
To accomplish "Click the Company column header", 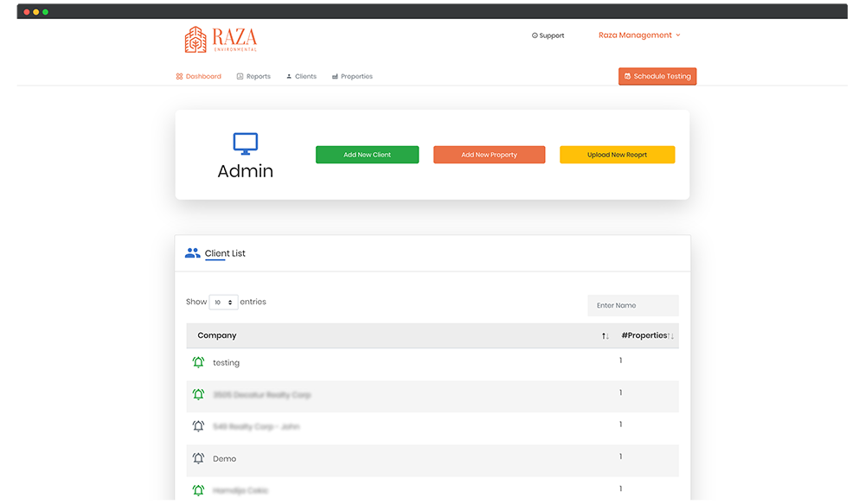I will coord(217,335).
